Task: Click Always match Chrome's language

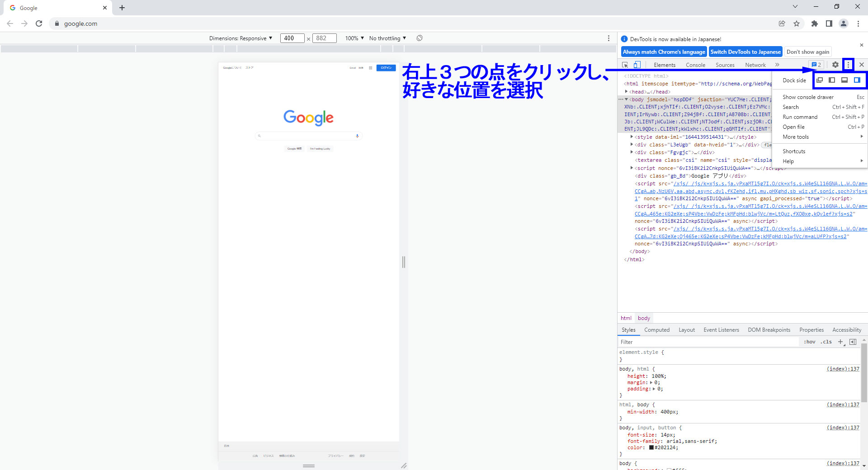Action: click(664, 52)
